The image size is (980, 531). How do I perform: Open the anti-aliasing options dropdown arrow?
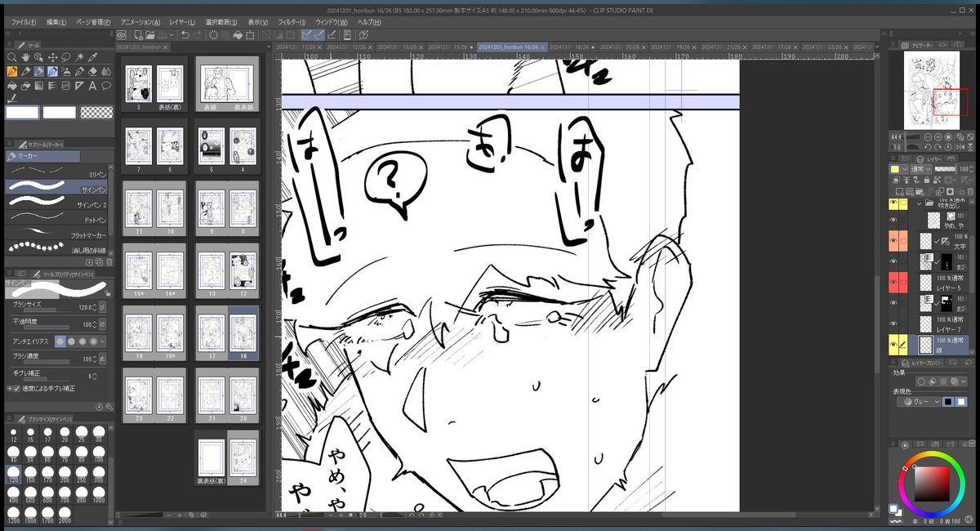[x=103, y=341]
